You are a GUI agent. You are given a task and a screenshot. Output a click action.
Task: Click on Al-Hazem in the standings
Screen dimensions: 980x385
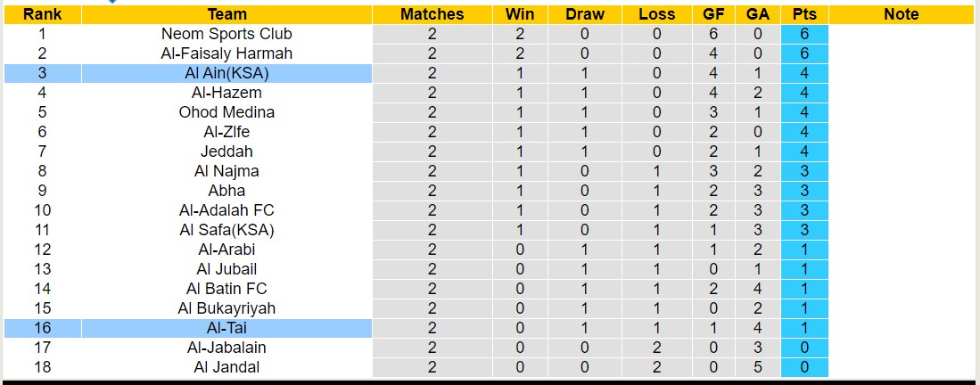point(226,93)
